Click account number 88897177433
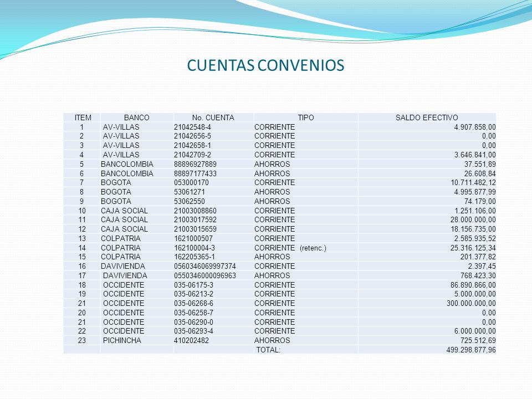 point(195,173)
